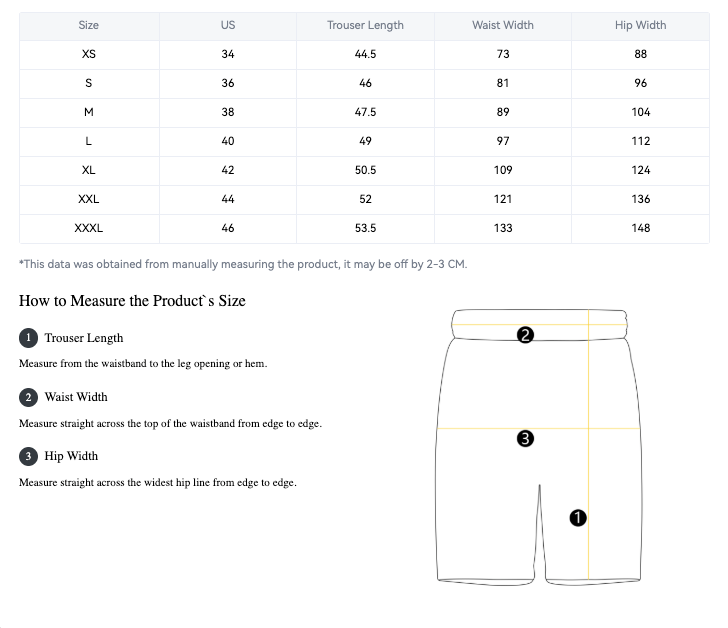Click marker 2 on the shorts waistband

click(526, 335)
